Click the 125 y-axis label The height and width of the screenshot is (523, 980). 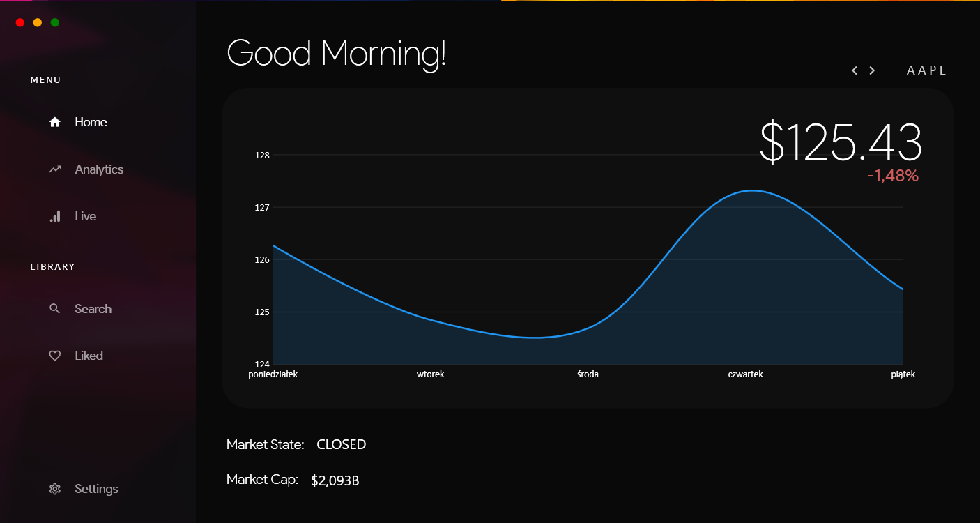[x=262, y=312]
